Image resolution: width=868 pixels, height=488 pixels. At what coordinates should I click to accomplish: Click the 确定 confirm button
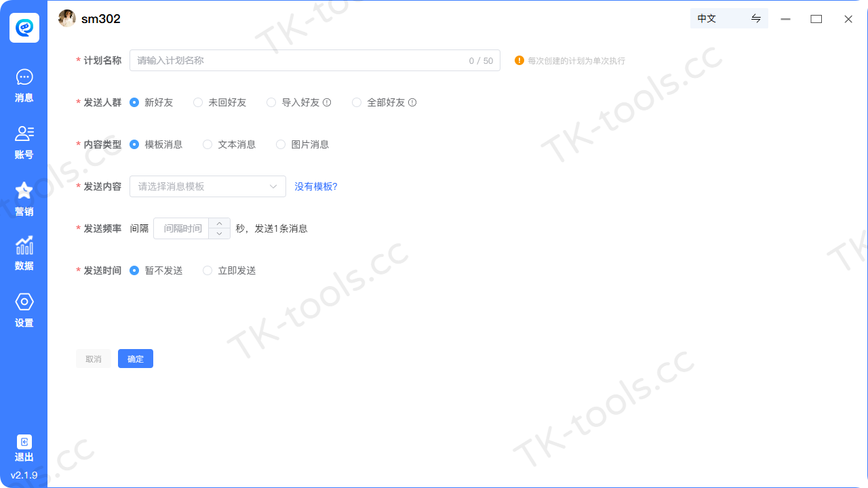point(136,359)
